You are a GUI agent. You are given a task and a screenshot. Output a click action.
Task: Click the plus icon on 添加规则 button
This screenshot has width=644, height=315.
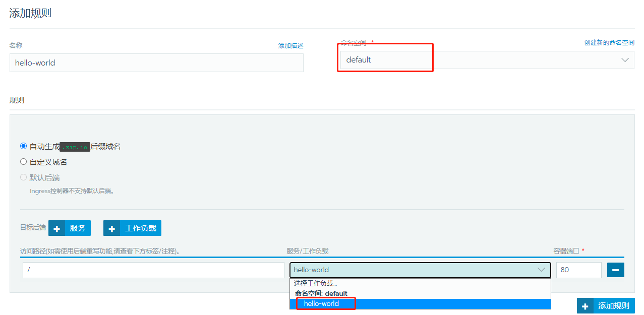pyautogui.click(x=585, y=306)
